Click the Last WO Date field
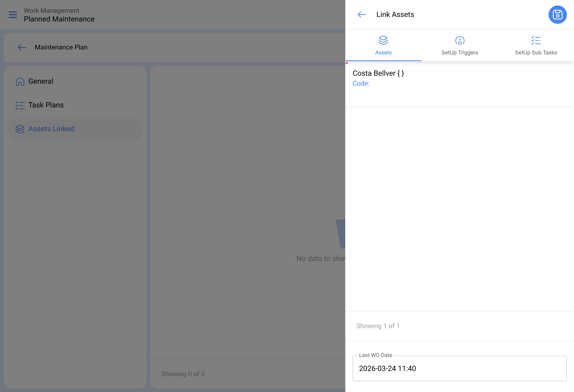 pyautogui.click(x=459, y=368)
